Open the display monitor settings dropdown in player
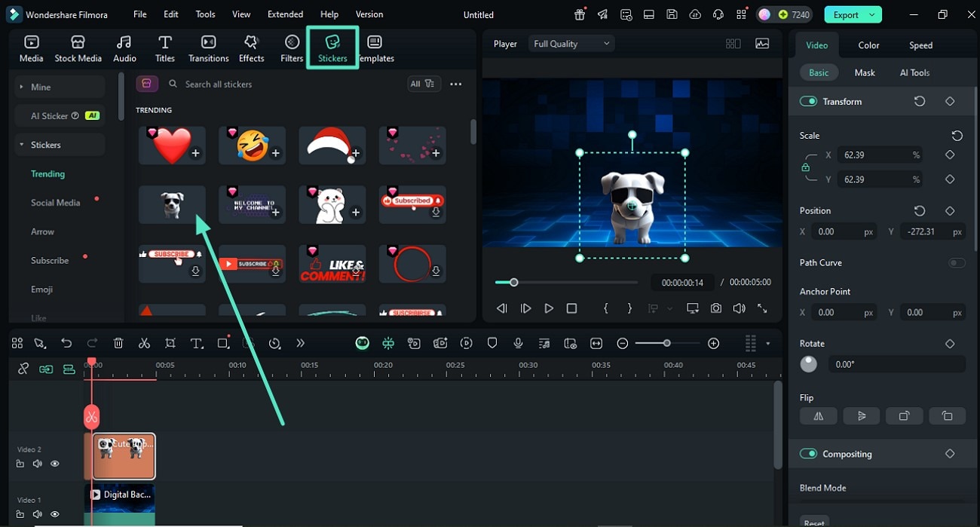Image resolution: width=980 pixels, height=527 pixels. (x=692, y=308)
